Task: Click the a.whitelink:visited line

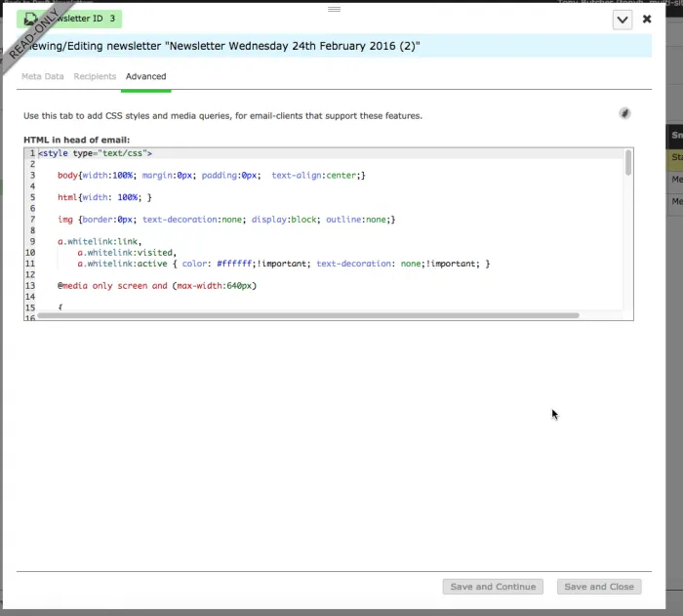Action: [127, 253]
